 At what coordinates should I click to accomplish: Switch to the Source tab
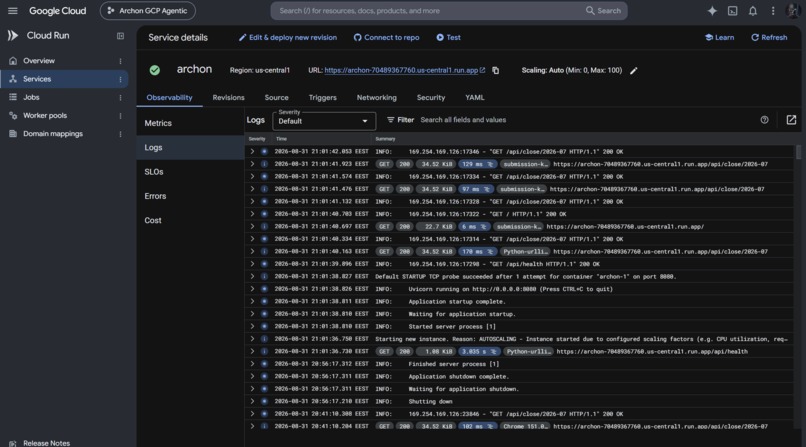(x=277, y=98)
